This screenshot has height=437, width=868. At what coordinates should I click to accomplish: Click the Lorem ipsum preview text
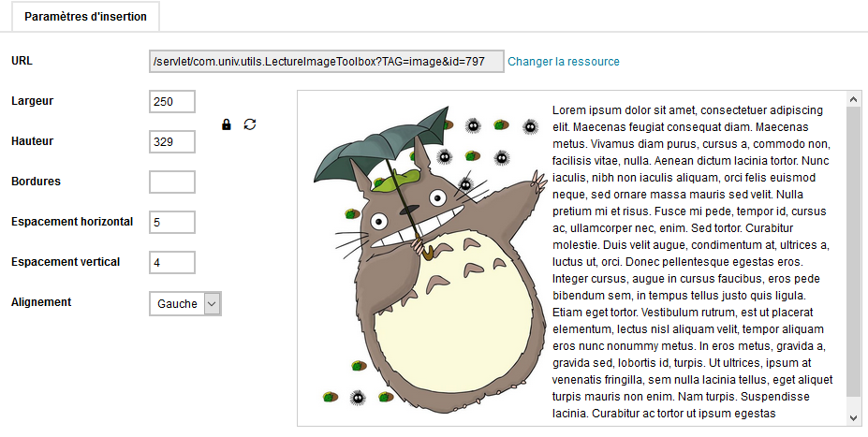coord(693,262)
